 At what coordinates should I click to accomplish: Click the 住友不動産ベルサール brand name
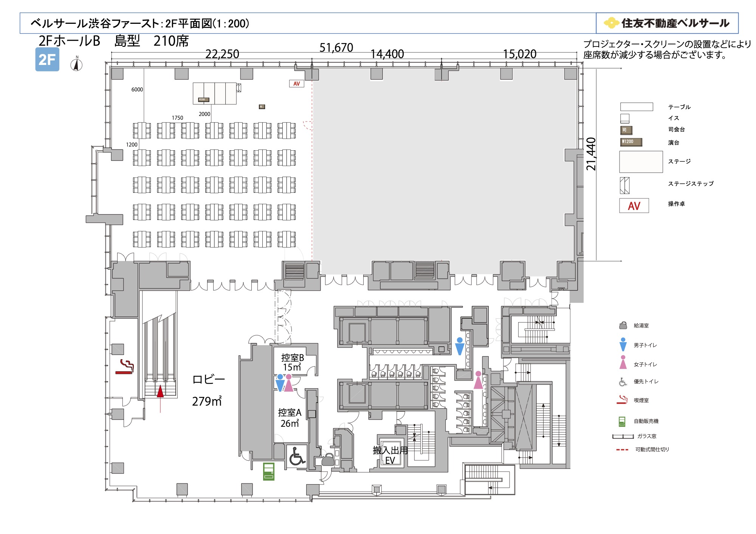(x=675, y=23)
